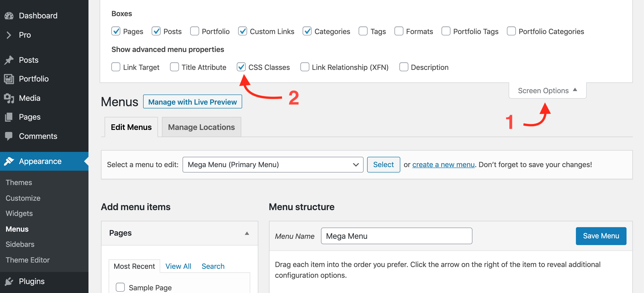Click the Dashboard gauge icon
644x293 pixels.
click(x=9, y=16)
